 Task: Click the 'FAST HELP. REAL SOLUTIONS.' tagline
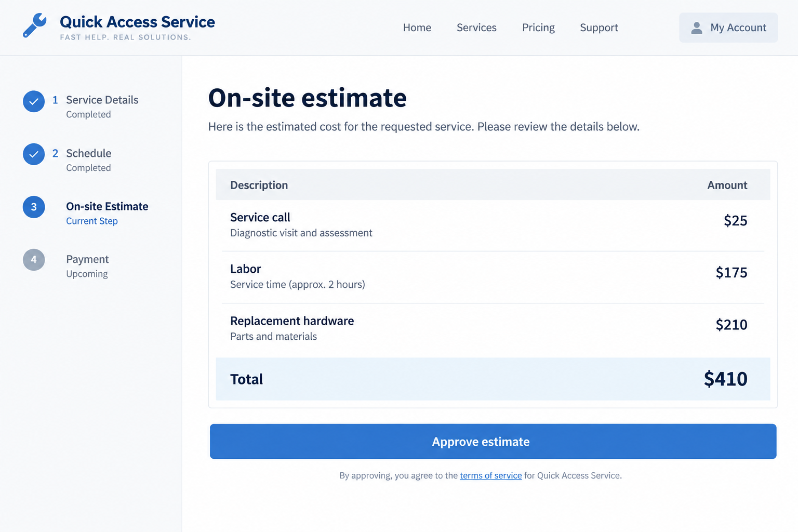125,37
